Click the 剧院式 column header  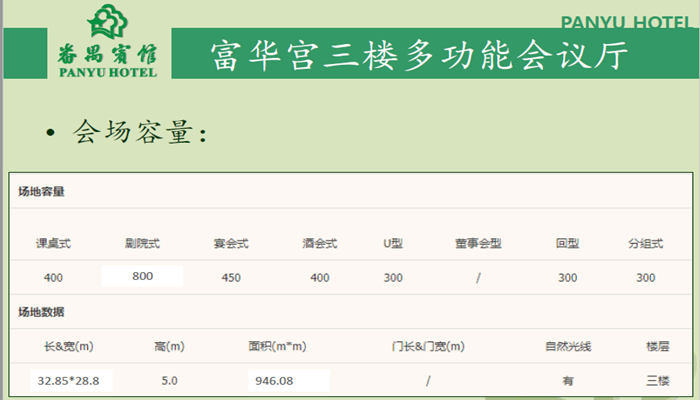pos(142,243)
